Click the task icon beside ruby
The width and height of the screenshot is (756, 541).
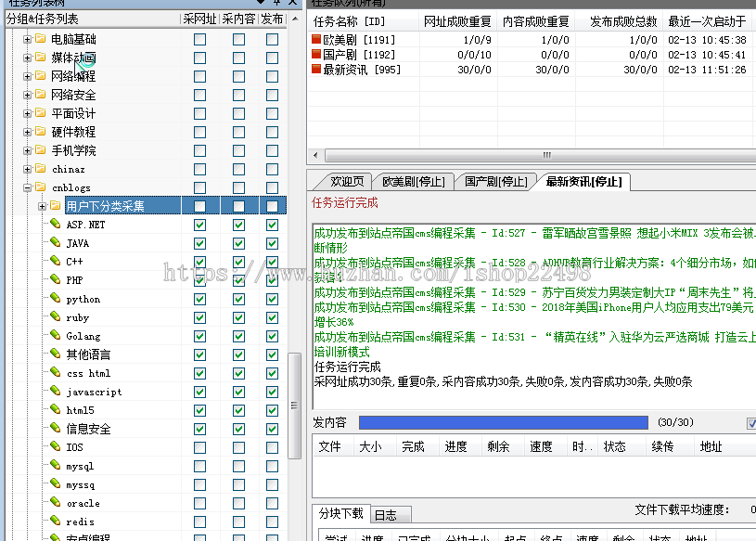point(56,316)
